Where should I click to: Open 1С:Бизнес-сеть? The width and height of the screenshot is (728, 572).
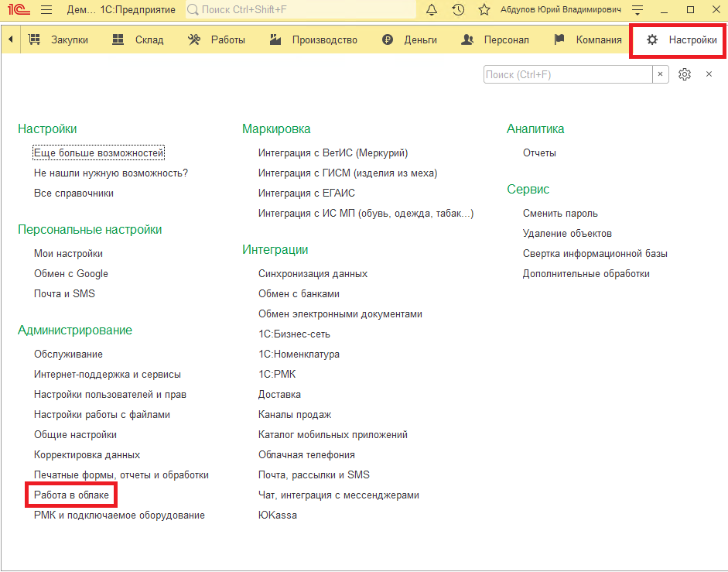(x=294, y=334)
